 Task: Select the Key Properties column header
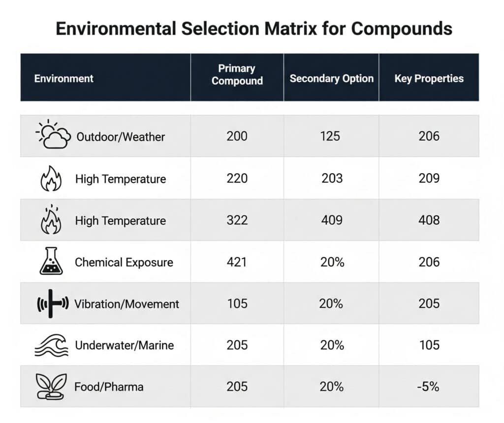(429, 78)
